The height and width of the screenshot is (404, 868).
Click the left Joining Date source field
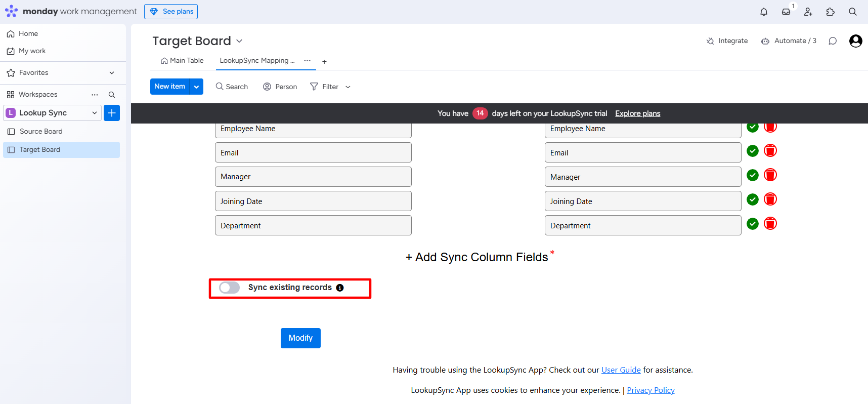(x=313, y=201)
